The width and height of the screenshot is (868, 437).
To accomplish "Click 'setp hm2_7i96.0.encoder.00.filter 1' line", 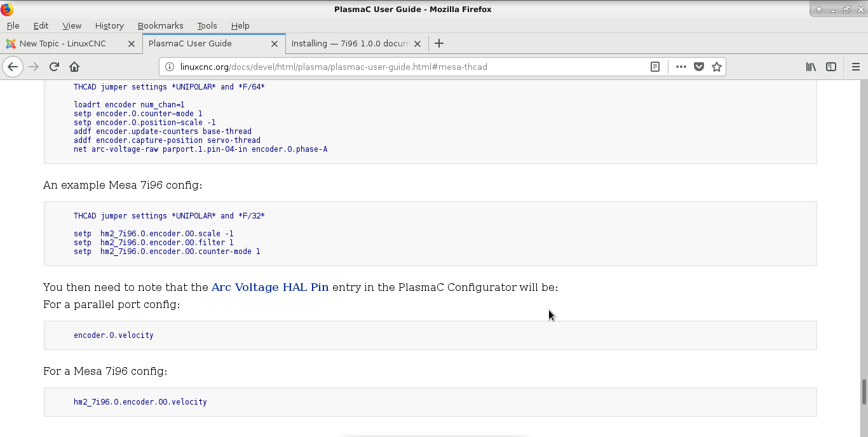I will 154,243.
